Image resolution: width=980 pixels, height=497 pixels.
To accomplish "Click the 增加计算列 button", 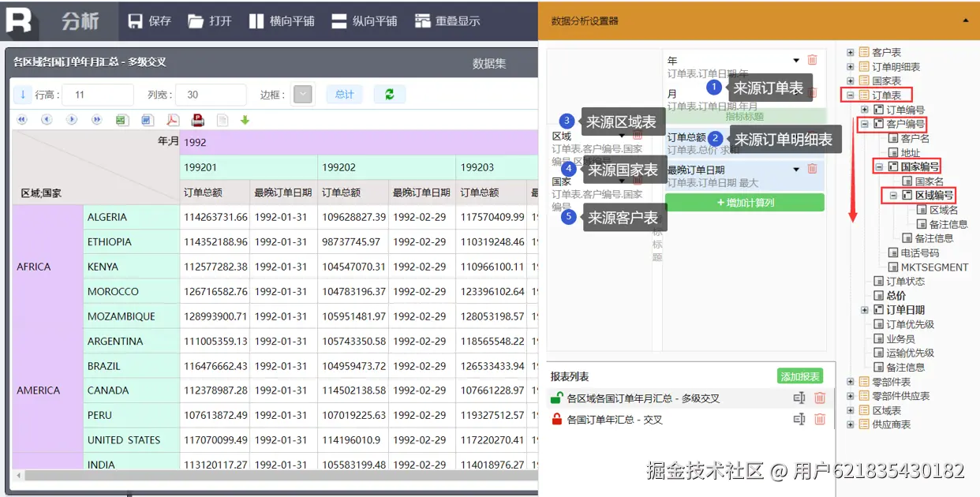I will [x=745, y=203].
